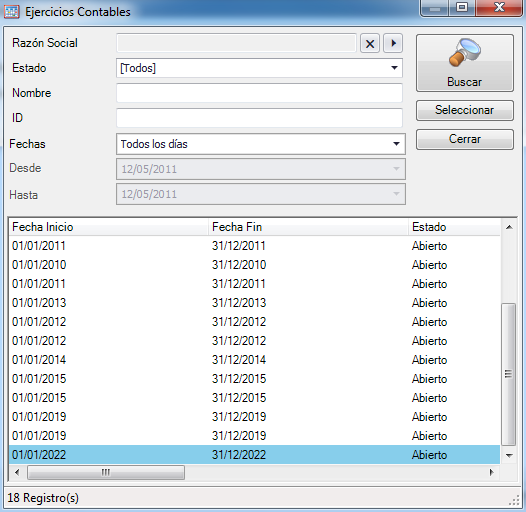Click the Cerrar button
This screenshot has height=512, width=526.
tap(465, 139)
